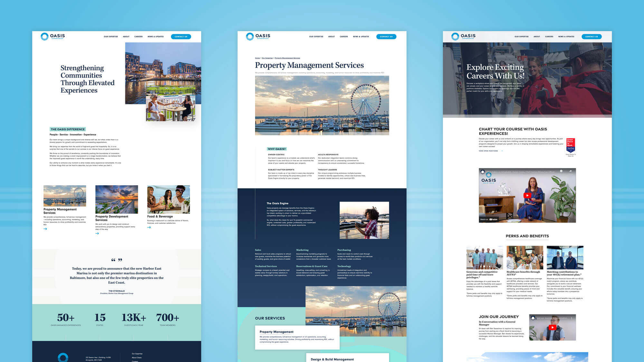Click arrow under Food & Beverage card
This screenshot has width=644, height=362.
(x=149, y=227)
